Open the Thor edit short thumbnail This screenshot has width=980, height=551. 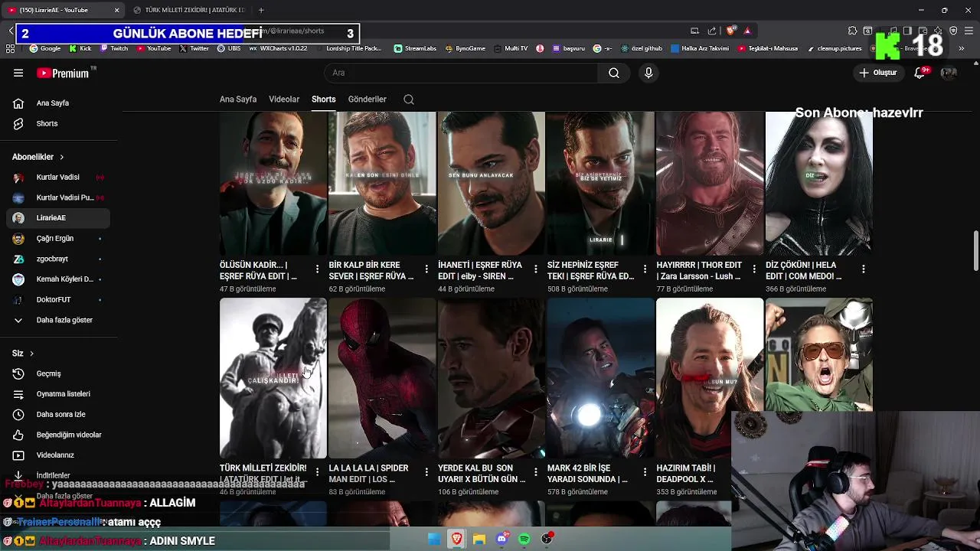tap(710, 184)
